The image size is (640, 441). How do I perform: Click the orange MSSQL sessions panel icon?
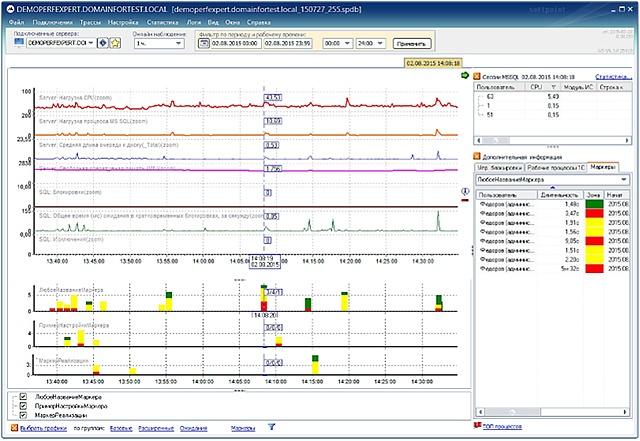click(x=476, y=75)
